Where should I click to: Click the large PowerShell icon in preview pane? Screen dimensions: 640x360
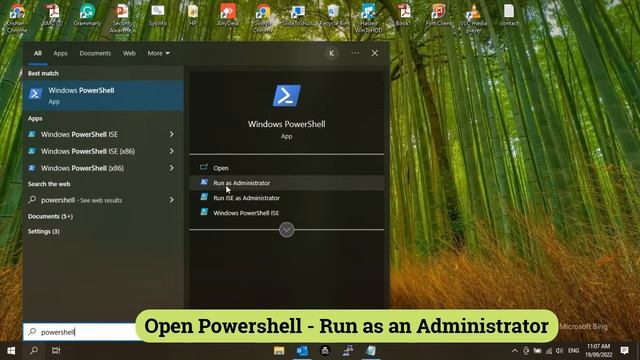click(x=287, y=96)
